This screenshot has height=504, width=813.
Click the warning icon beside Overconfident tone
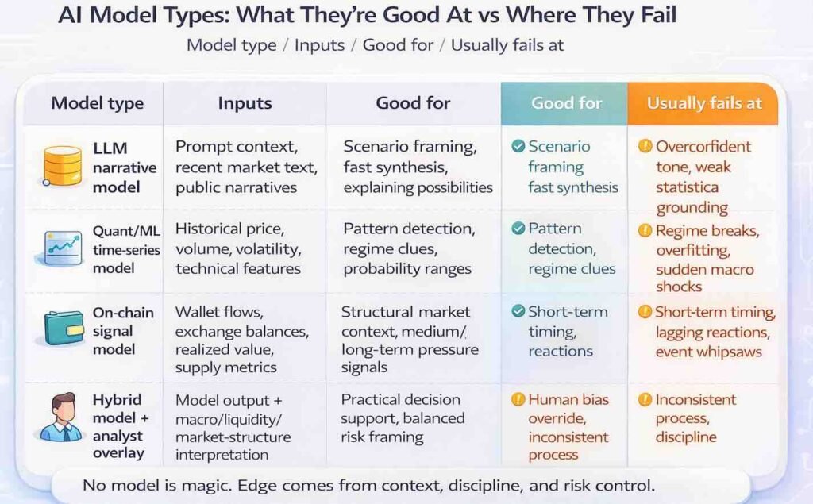[645, 146]
